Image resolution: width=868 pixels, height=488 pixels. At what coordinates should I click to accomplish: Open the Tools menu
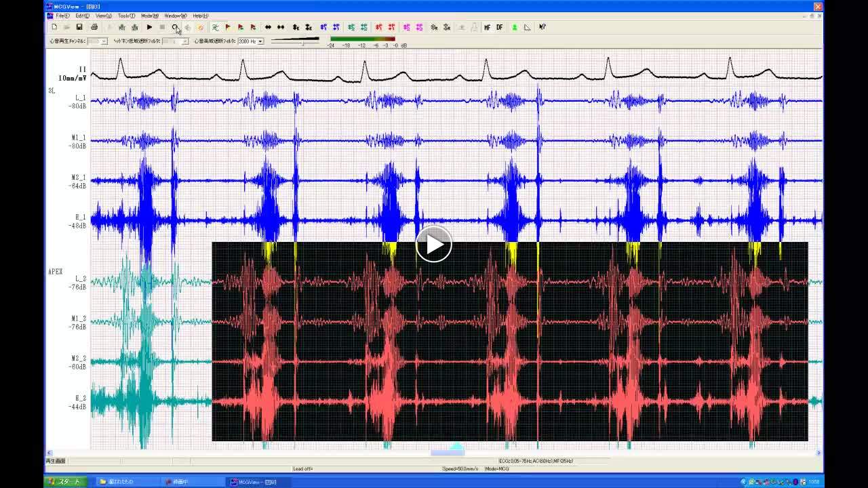(x=125, y=16)
